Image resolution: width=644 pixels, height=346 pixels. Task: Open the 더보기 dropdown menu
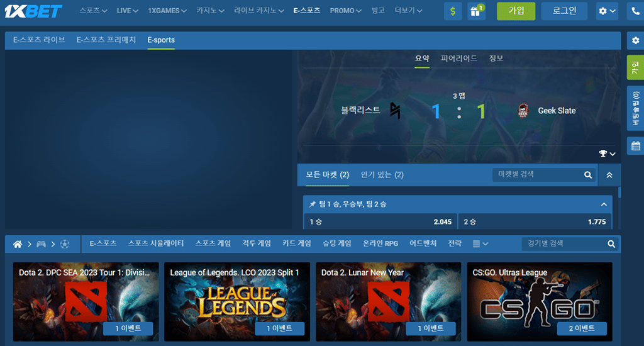point(408,11)
